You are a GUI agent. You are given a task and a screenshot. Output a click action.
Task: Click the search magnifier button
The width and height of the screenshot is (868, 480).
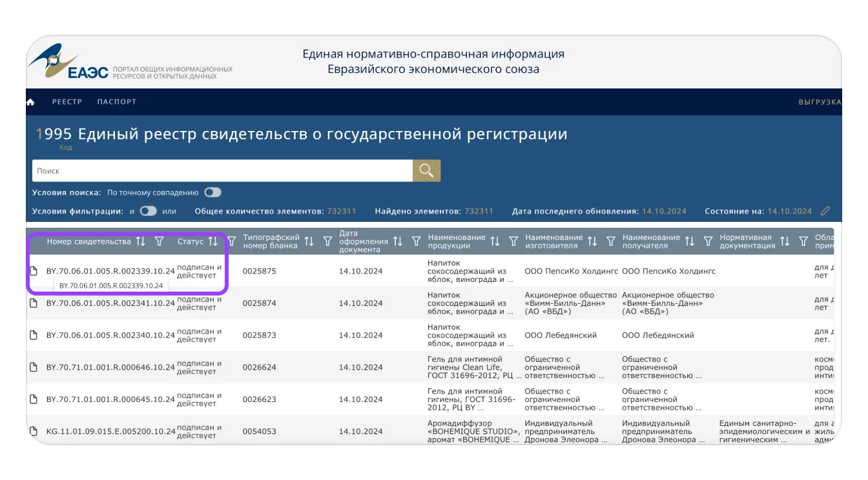tap(426, 170)
